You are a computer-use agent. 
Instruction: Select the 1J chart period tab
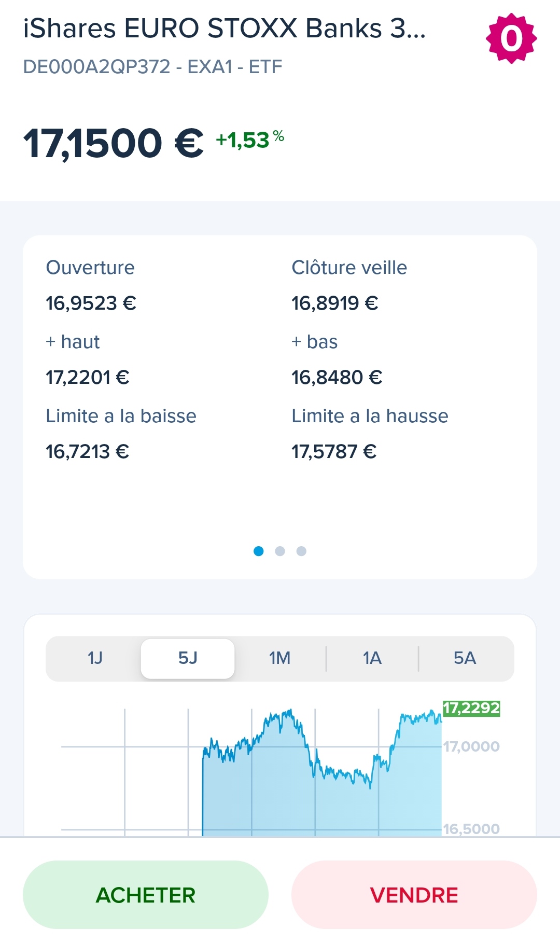95,658
